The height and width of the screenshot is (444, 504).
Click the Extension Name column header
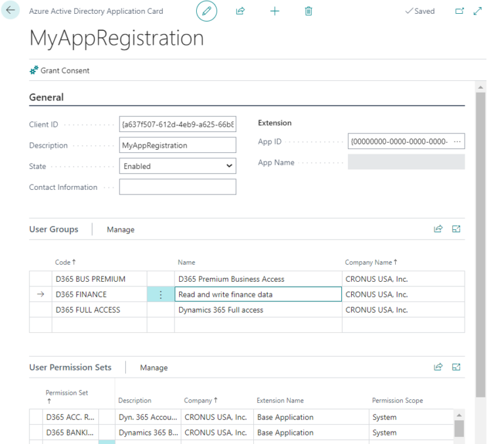pyautogui.click(x=280, y=400)
